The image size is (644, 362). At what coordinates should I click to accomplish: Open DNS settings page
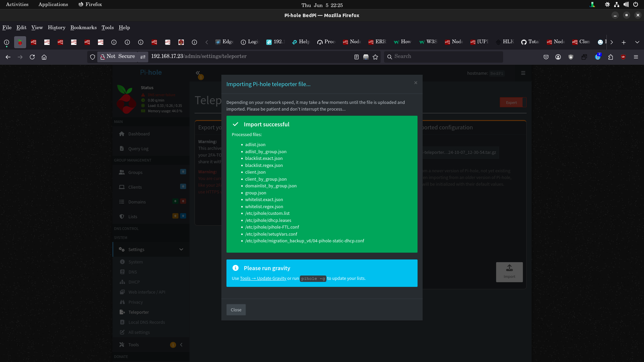coord(151,272)
